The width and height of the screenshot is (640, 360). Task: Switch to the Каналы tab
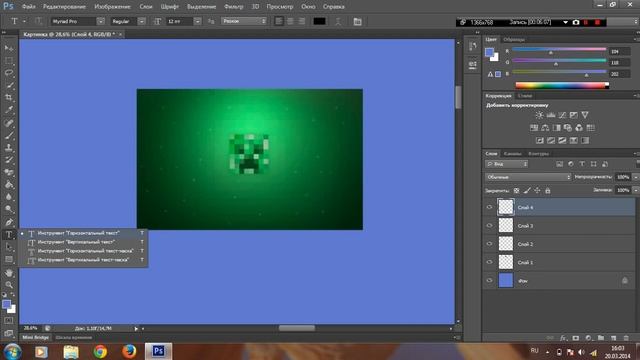click(512, 154)
